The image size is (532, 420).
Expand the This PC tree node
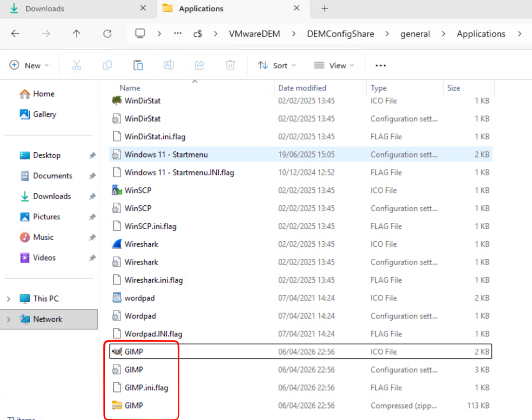8,299
